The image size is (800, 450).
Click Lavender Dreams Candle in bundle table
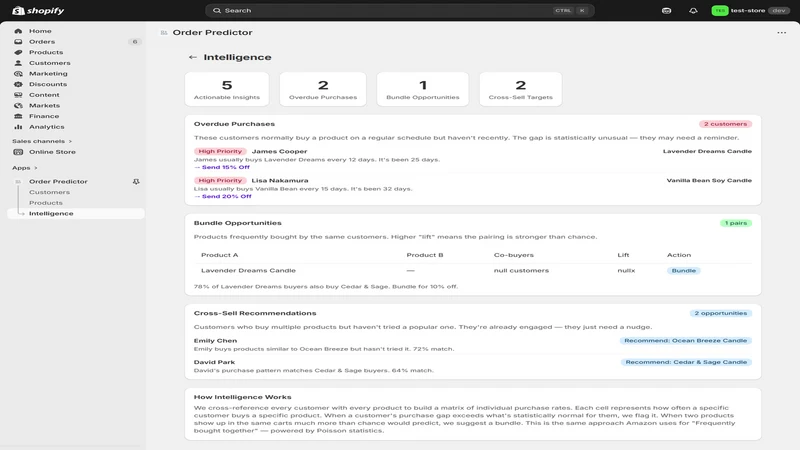(248, 271)
